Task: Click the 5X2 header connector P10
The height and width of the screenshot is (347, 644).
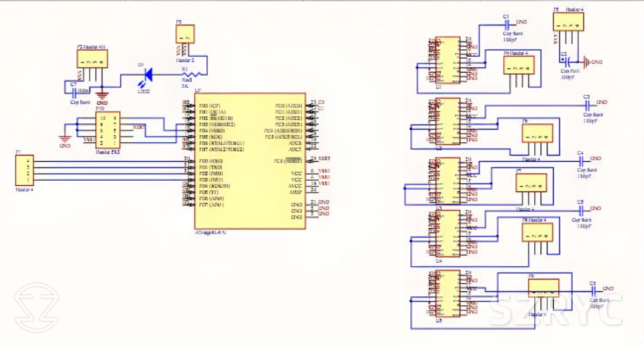Action: pos(107,130)
